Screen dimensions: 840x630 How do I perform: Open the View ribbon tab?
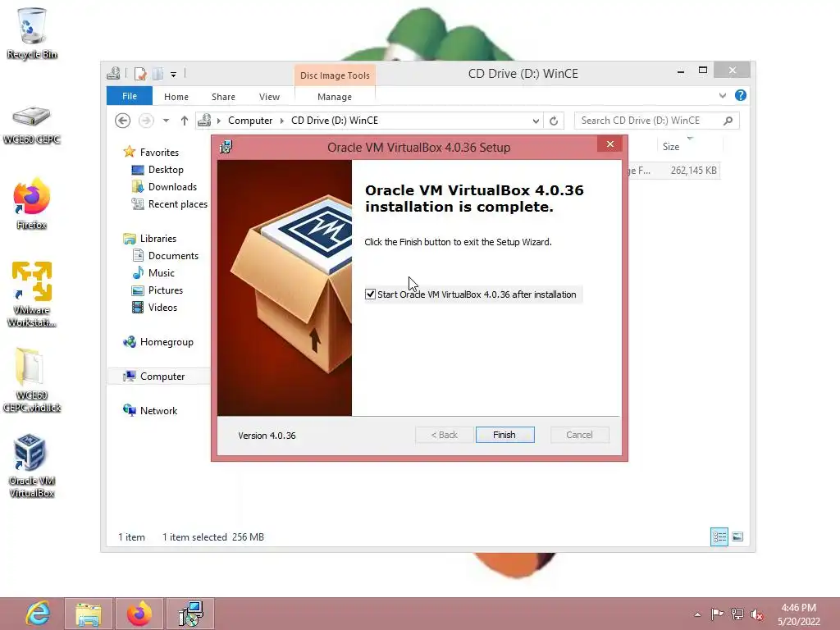(x=269, y=97)
